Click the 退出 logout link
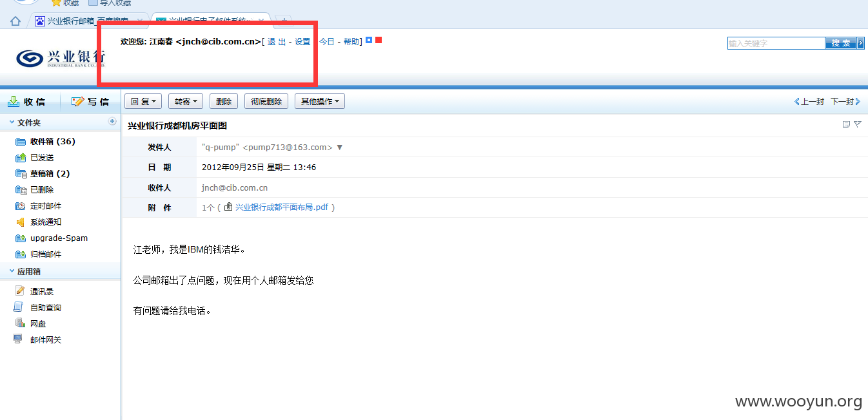This screenshot has width=868, height=420. tap(277, 42)
